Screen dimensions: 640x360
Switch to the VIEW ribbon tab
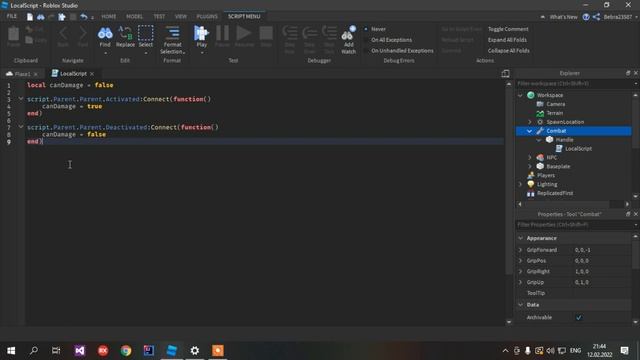click(181, 17)
